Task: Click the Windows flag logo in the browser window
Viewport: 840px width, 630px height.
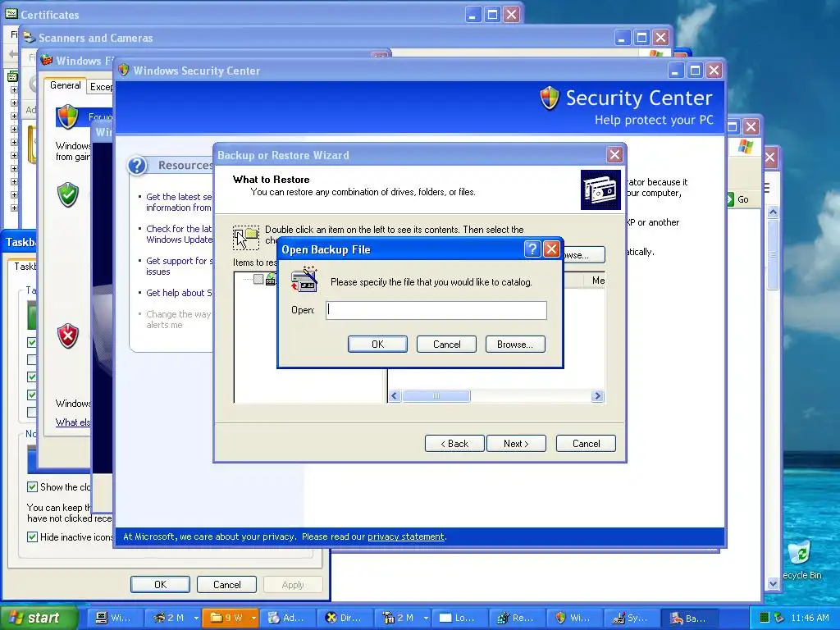Action: 745,146
